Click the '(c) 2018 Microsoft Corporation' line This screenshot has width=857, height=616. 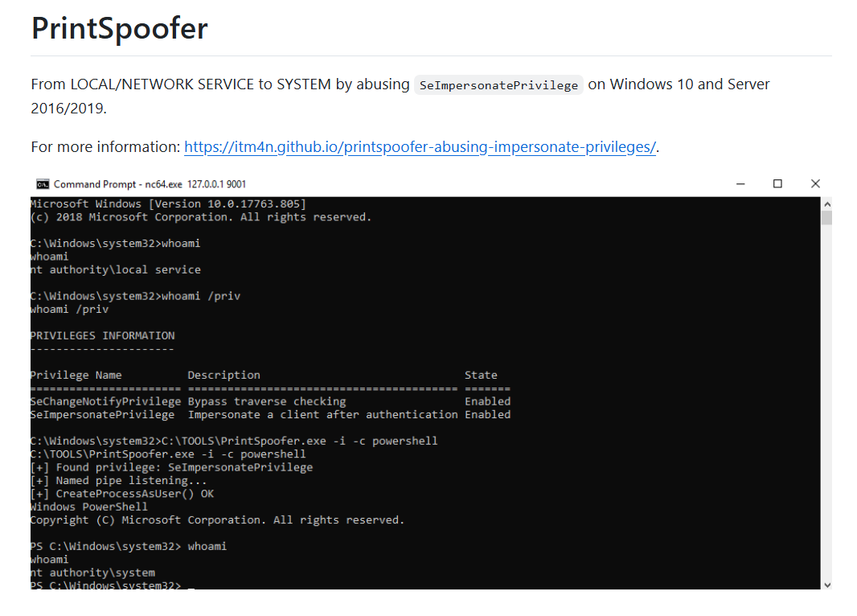click(201, 217)
